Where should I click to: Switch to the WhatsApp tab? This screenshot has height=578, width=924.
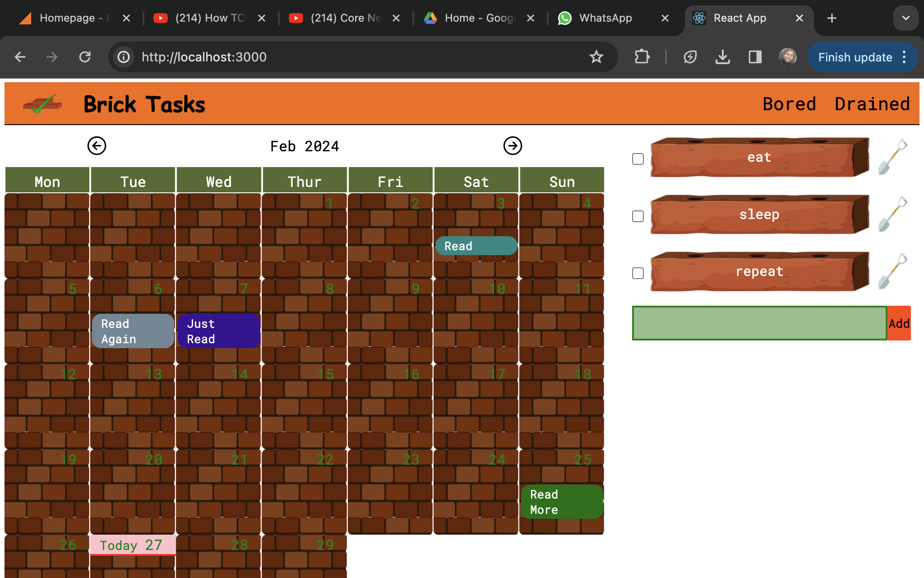(x=605, y=18)
